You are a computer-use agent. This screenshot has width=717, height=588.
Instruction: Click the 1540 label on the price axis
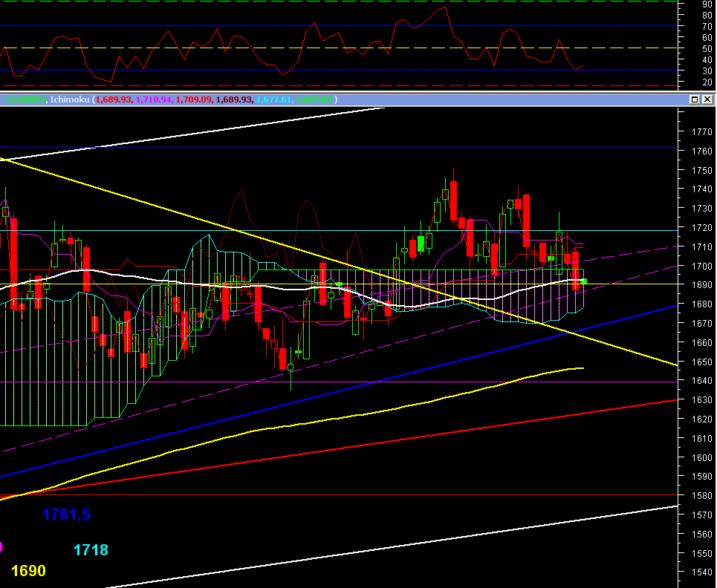tap(702, 572)
